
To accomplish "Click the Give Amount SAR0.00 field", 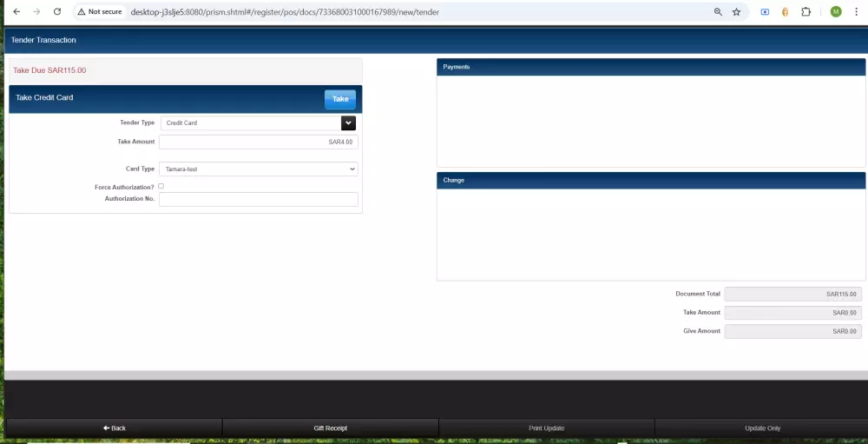I will (x=792, y=331).
